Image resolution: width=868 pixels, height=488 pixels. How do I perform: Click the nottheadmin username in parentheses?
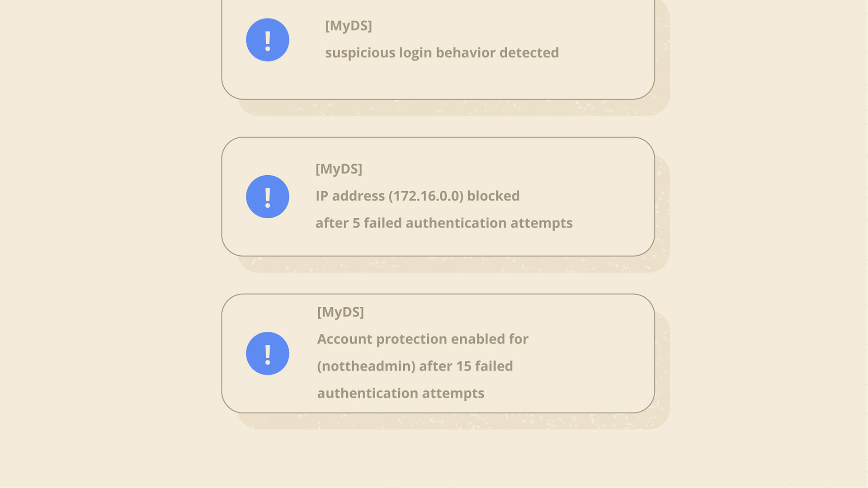pyautogui.click(x=366, y=366)
